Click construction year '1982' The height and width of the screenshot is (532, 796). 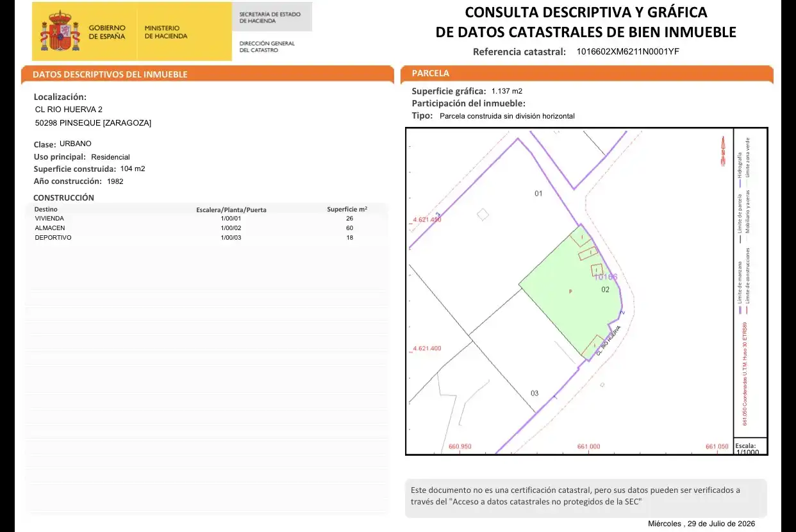coord(115,181)
